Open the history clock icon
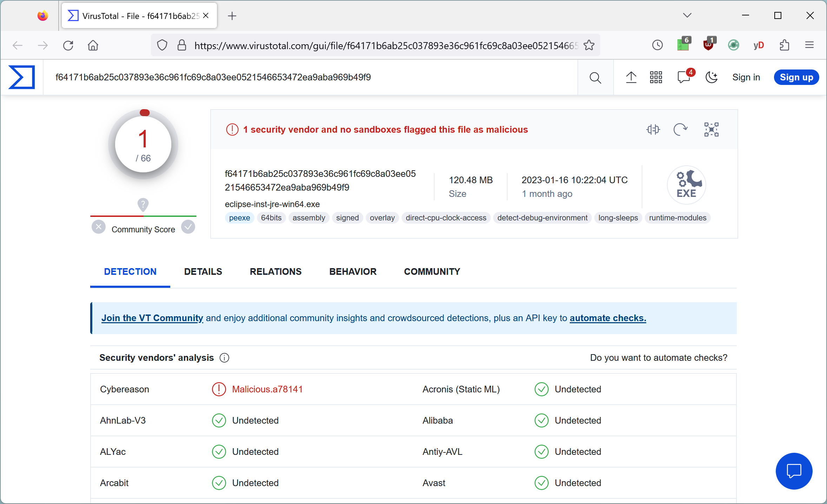The height and width of the screenshot is (504, 827). pyautogui.click(x=657, y=45)
